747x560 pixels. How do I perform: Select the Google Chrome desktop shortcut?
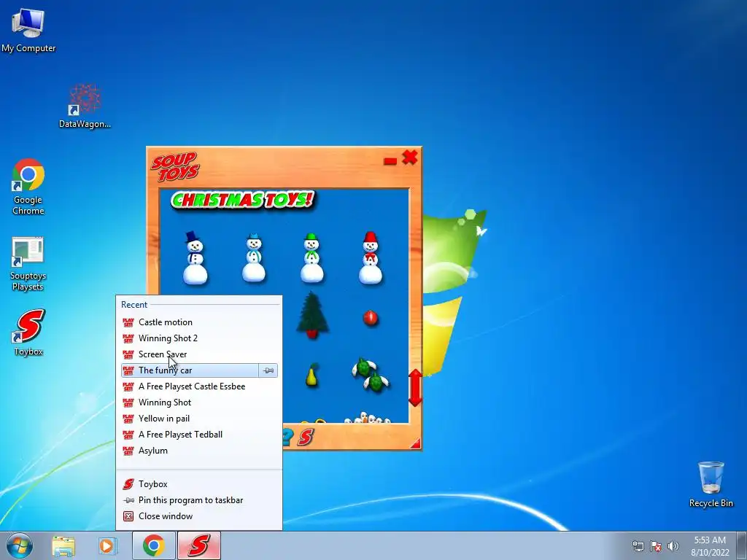28,187
